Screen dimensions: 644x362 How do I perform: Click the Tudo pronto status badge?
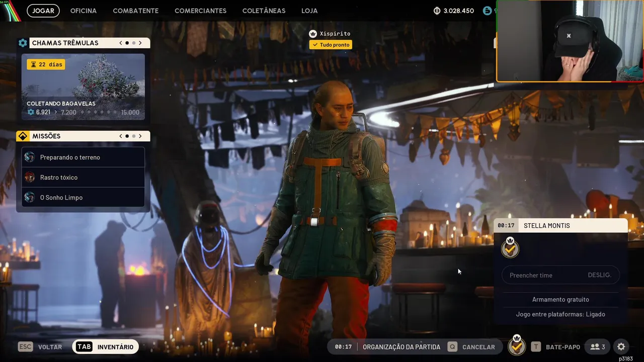(x=331, y=45)
